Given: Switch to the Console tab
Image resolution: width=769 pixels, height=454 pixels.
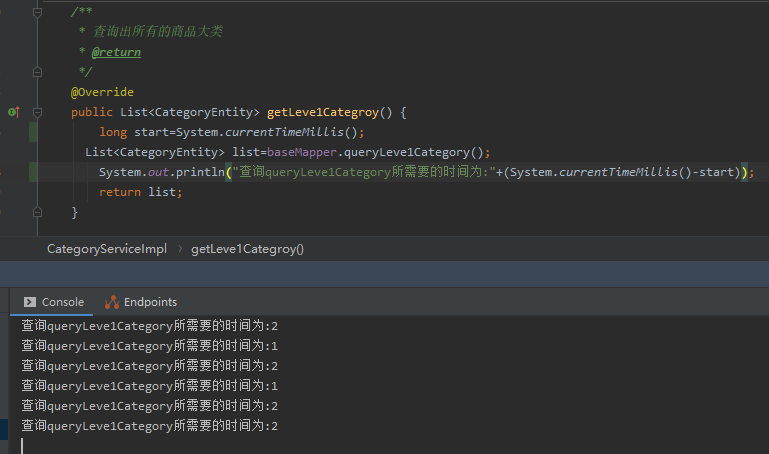Looking at the screenshot, I should click(x=54, y=302).
